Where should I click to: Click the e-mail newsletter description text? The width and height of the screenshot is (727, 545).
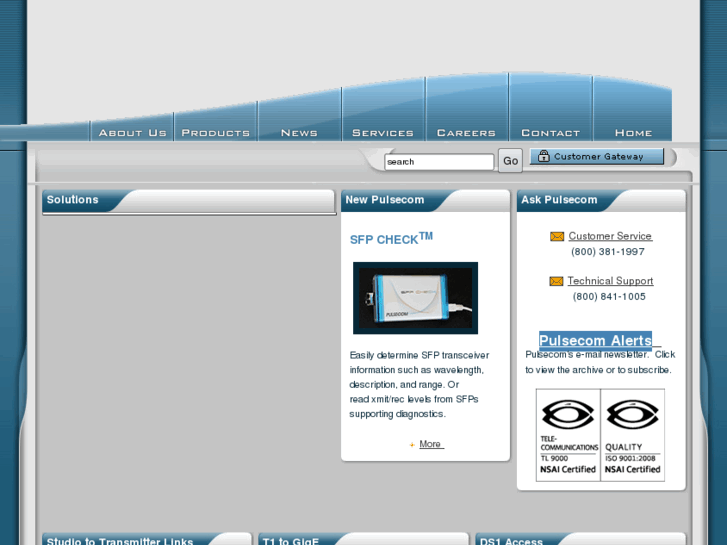[600, 362]
